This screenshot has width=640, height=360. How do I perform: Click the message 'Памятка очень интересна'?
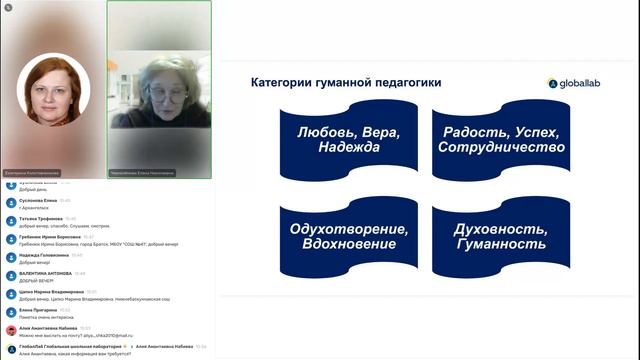tap(47, 317)
